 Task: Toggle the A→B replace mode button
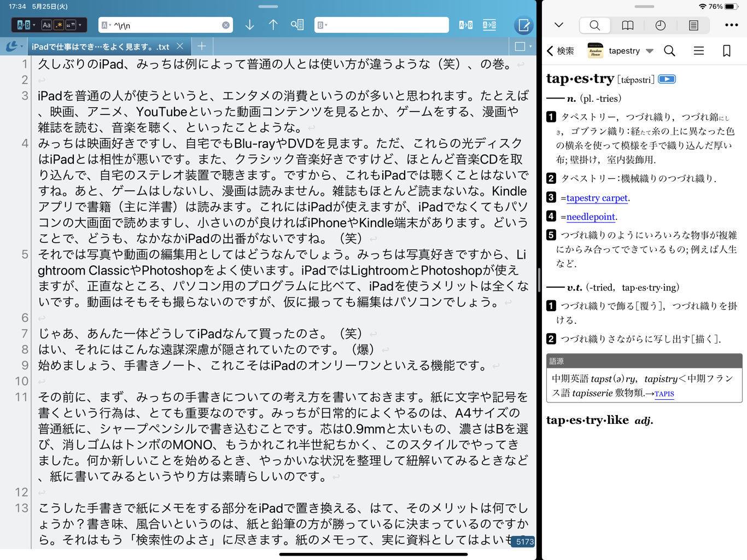click(24, 25)
